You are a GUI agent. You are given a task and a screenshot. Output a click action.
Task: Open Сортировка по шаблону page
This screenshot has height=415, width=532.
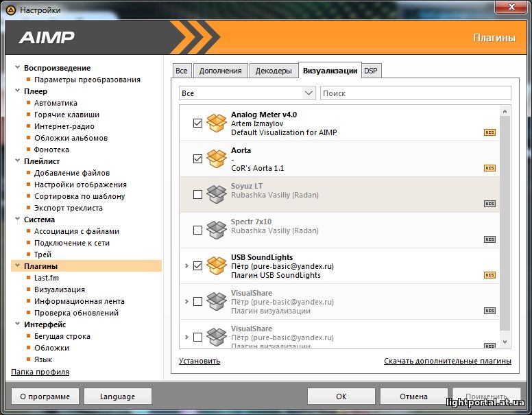(x=80, y=196)
